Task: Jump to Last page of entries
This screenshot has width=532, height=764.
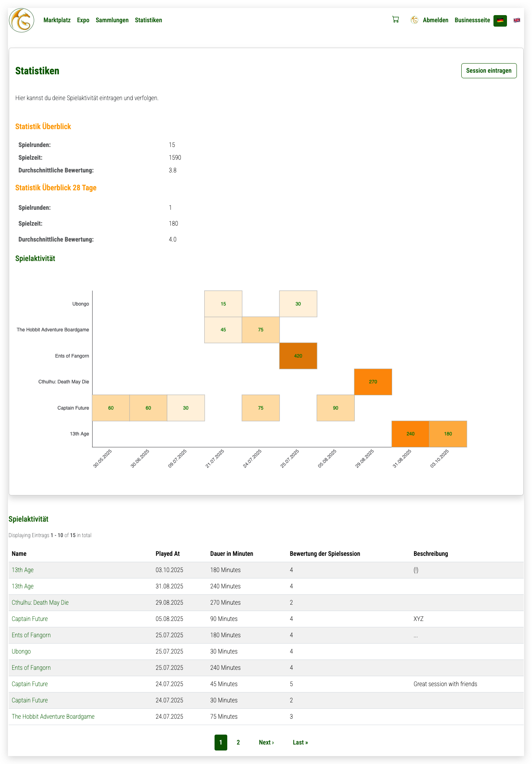Action: [300, 743]
